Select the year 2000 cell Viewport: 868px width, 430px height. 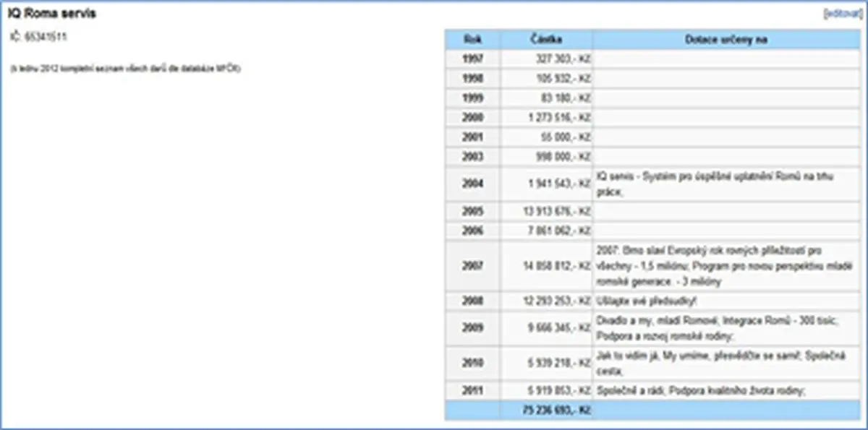[x=472, y=117]
